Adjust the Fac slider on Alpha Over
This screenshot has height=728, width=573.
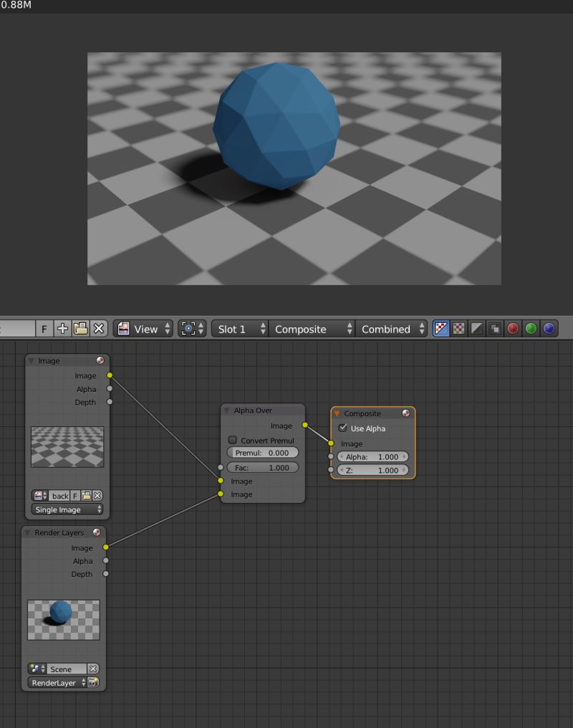point(262,466)
